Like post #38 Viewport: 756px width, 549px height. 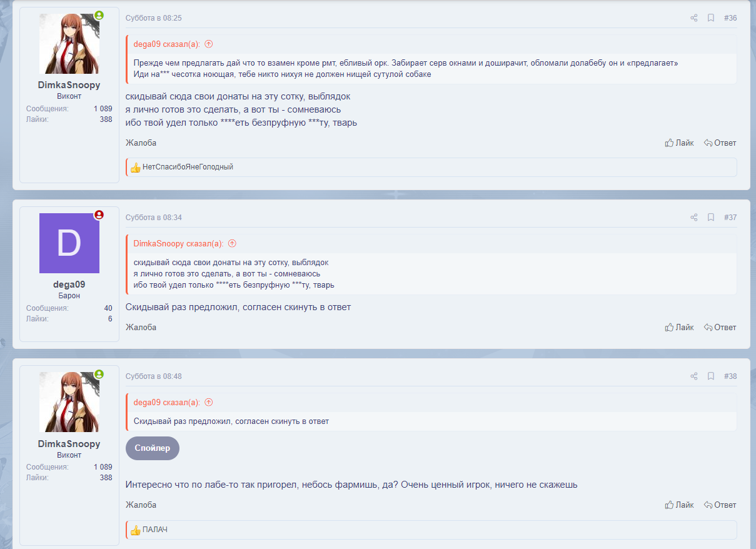[x=679, y=505]
